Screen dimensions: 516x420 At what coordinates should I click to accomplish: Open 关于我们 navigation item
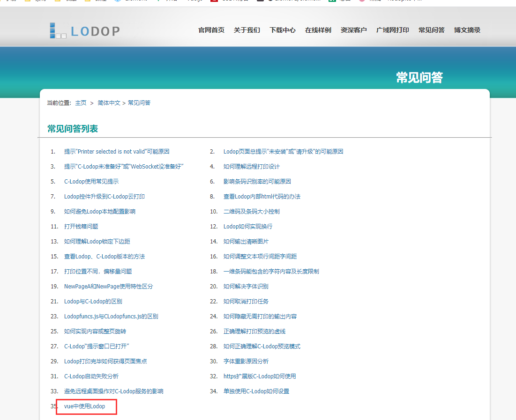pyautogui.click(x=247, y=30)
